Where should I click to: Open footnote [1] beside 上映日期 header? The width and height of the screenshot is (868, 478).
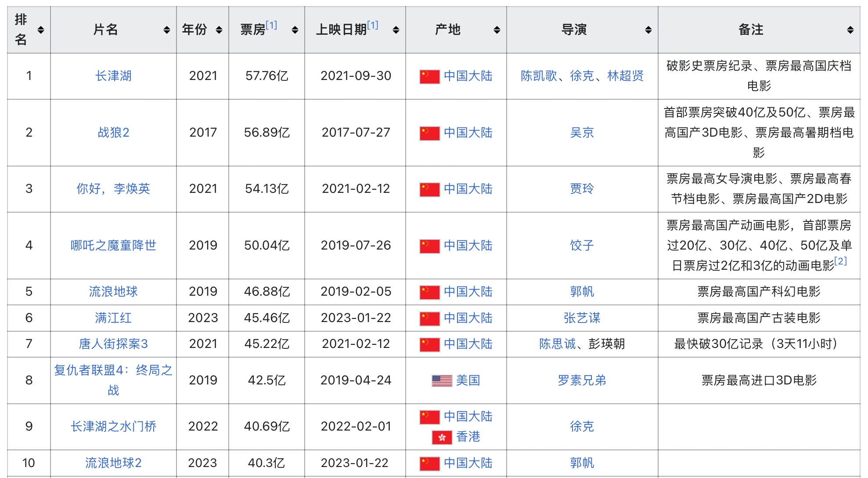point(373,25)
